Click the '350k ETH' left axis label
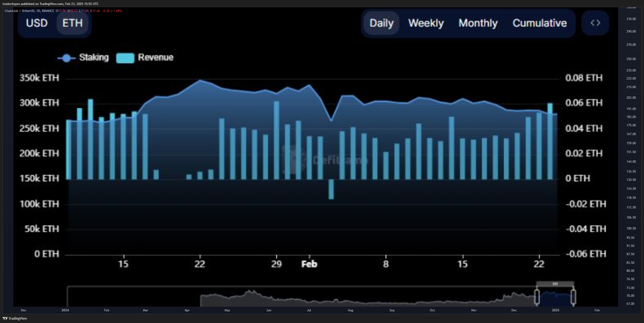644x323 pixels. [39, 78]
